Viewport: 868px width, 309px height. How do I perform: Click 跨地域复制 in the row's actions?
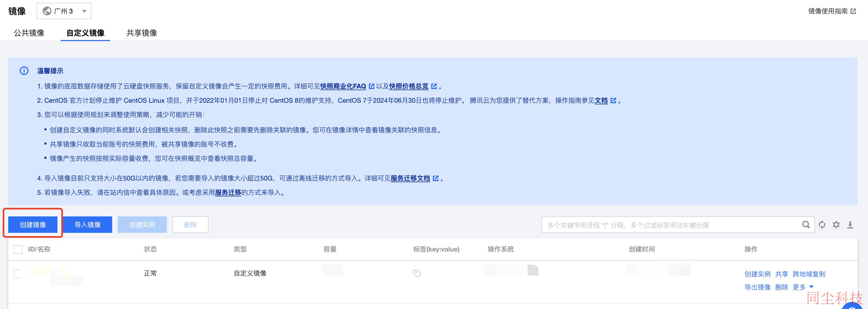[x=809, y=274]
